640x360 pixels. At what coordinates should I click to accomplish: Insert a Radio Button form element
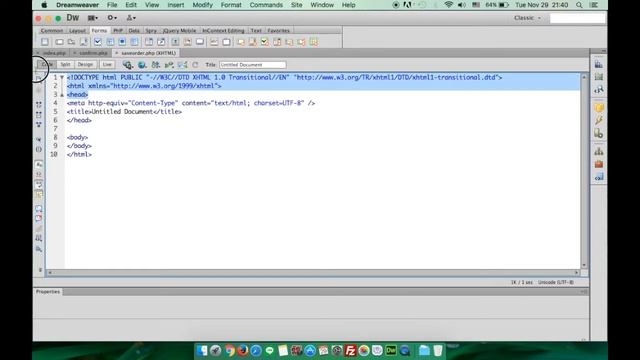pyautogui.click(x=122, y=42)
